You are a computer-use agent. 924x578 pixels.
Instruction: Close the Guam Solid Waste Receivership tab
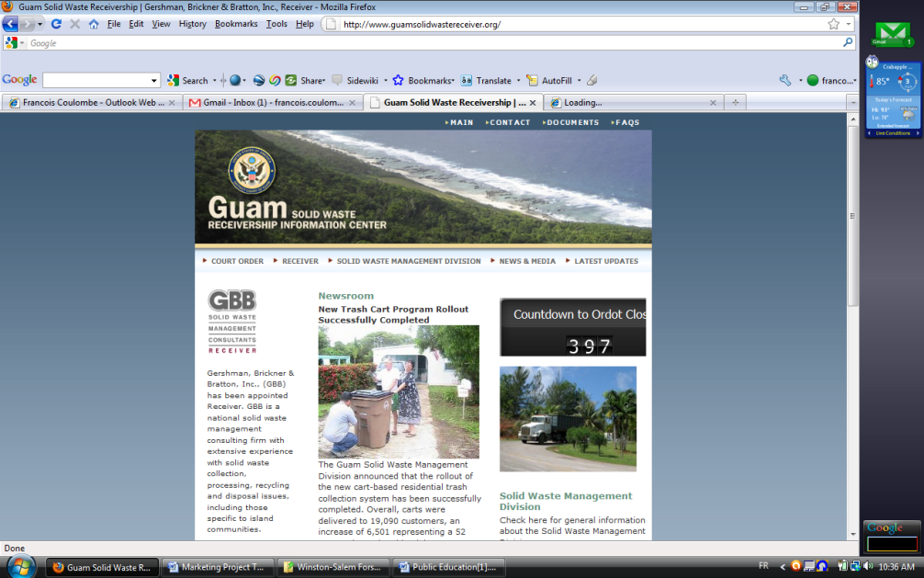click(533, 103)
